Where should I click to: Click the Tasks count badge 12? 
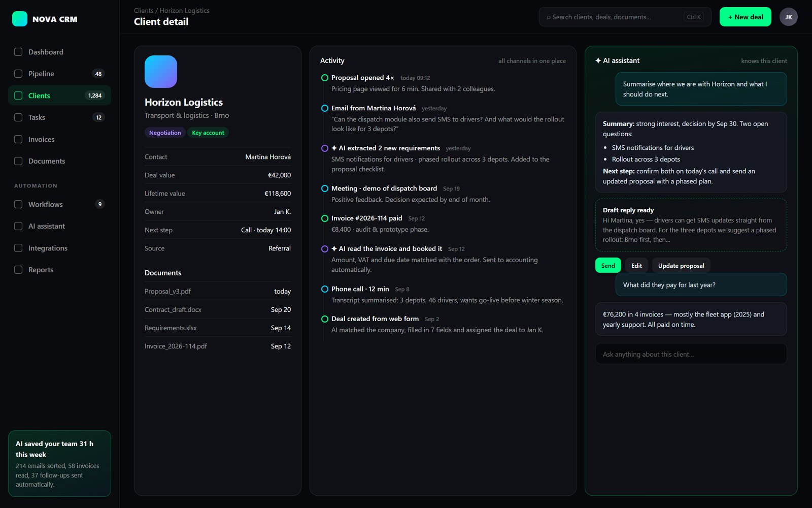98,117
